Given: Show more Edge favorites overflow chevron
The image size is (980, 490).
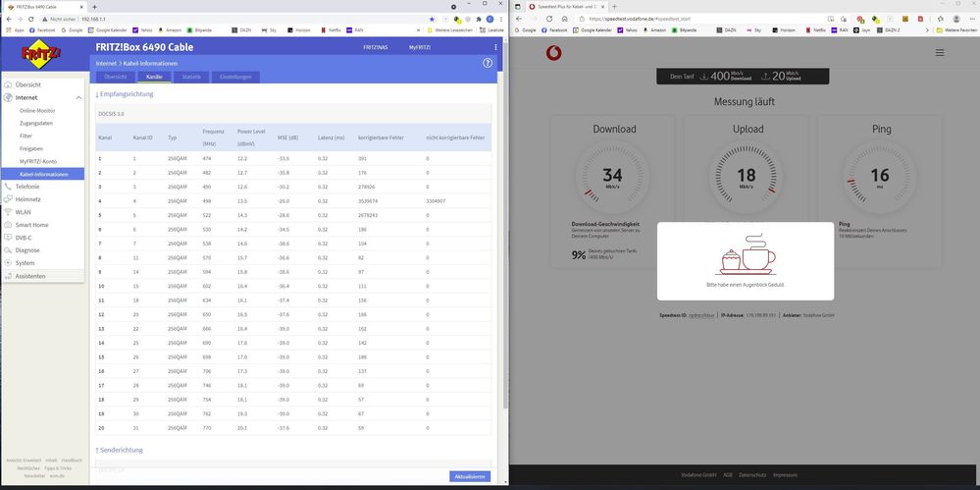Looking at the screenshot, I should point(927,29).
